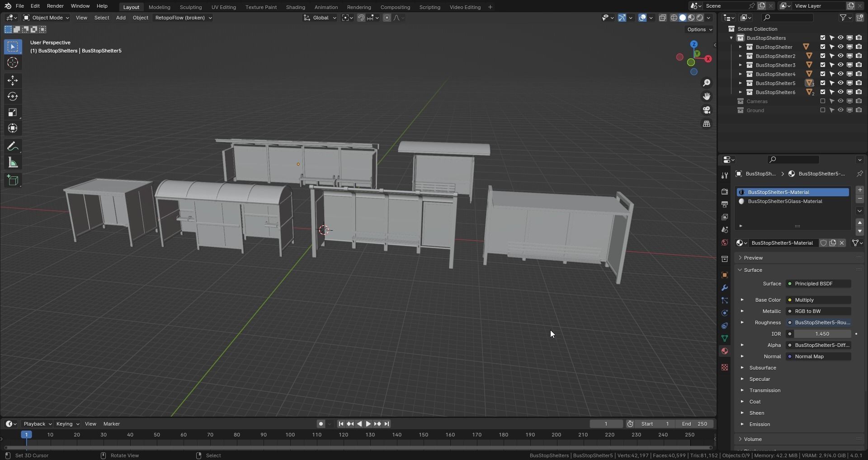The height and width of the screenshot is (460, 868).
Task: Click the outliner search field
Action: pyautogui.click(x=788, y=18)
